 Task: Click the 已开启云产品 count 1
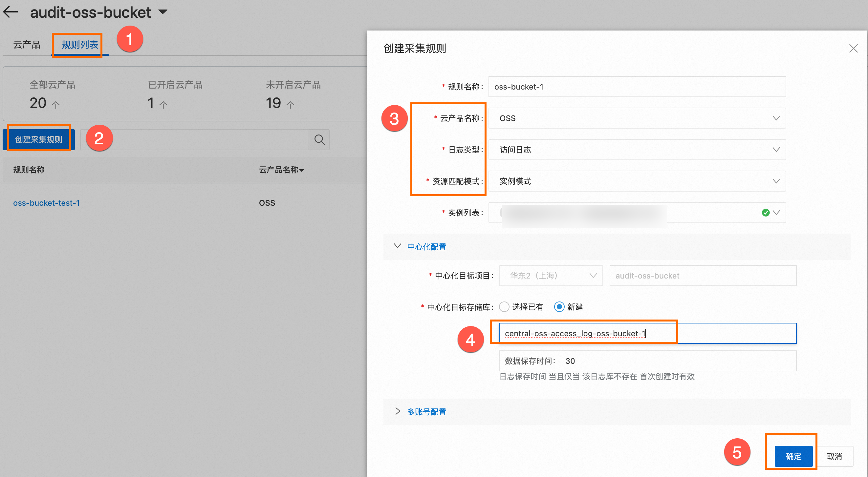point(151,103)
